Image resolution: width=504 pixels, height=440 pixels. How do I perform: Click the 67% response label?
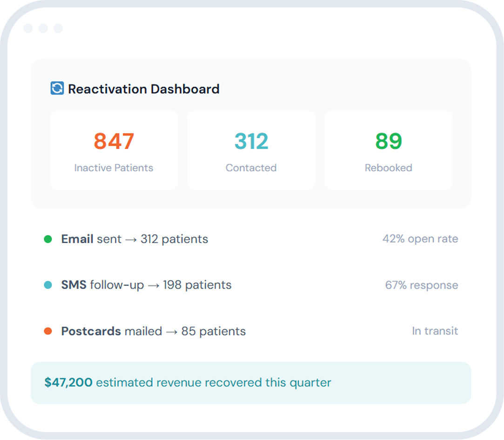(421, 285)
